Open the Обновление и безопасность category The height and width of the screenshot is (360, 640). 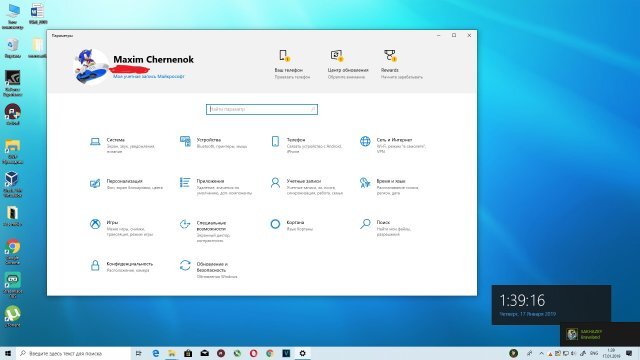pyautogui.click(x=208, y=269)
